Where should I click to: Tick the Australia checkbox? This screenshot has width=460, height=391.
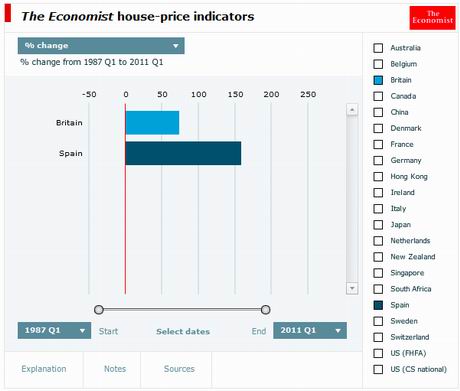pos(378,48)
